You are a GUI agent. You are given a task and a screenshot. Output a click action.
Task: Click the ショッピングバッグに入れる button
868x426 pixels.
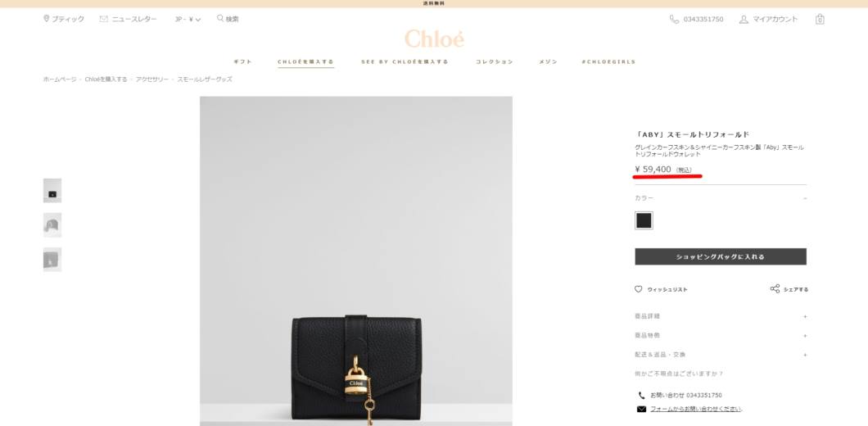point(721,256)
